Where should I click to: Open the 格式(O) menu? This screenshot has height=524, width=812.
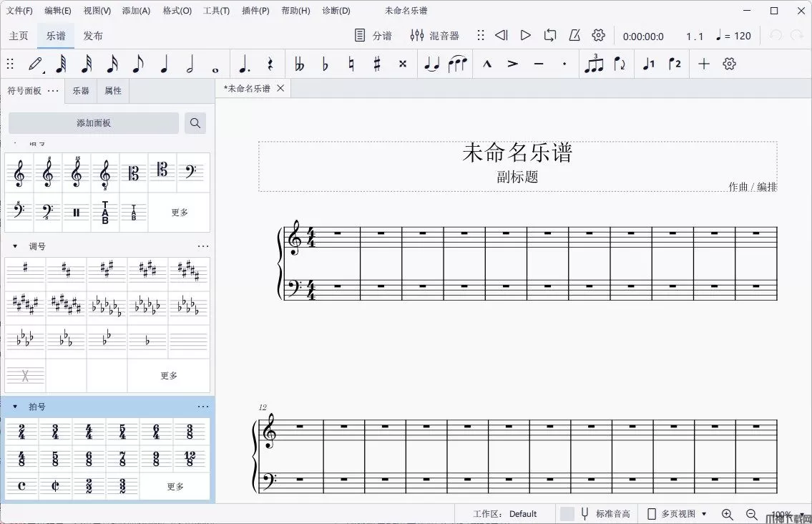click(177, 11)
